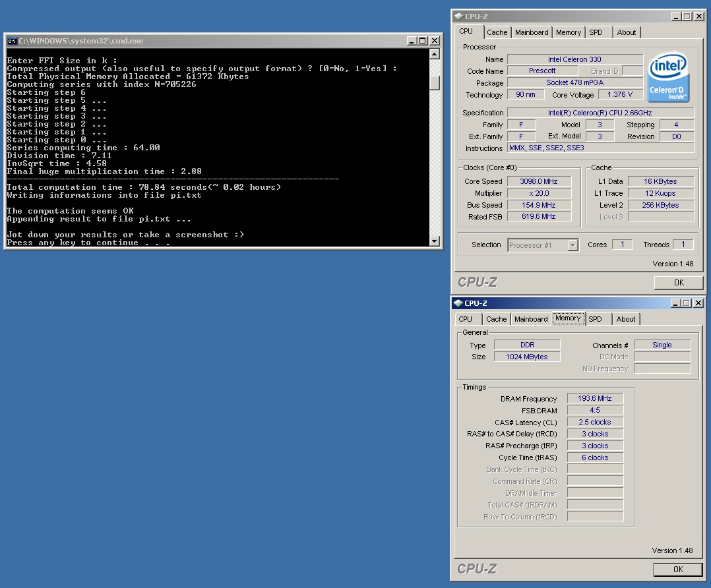Close the bottom CPU-Z Memory window
This screenshot has height=588, width=711.
pos(698,303)
